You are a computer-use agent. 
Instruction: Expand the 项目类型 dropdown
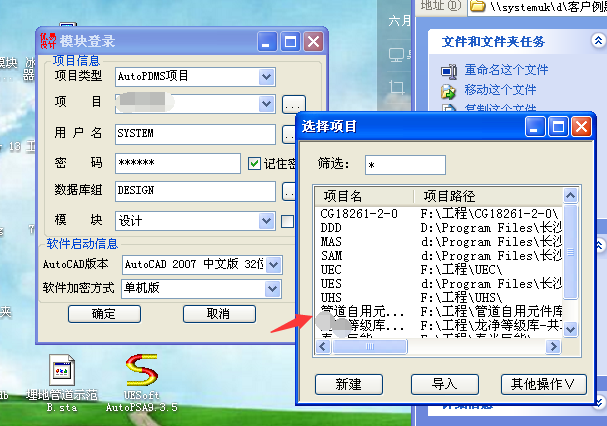tap(266, 76)
